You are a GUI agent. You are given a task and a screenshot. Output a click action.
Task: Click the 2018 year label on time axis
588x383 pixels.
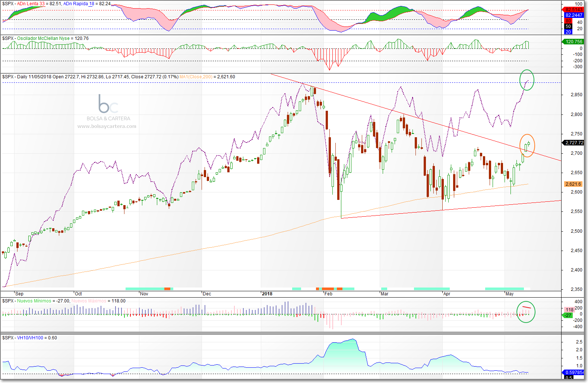coord(267,294)
